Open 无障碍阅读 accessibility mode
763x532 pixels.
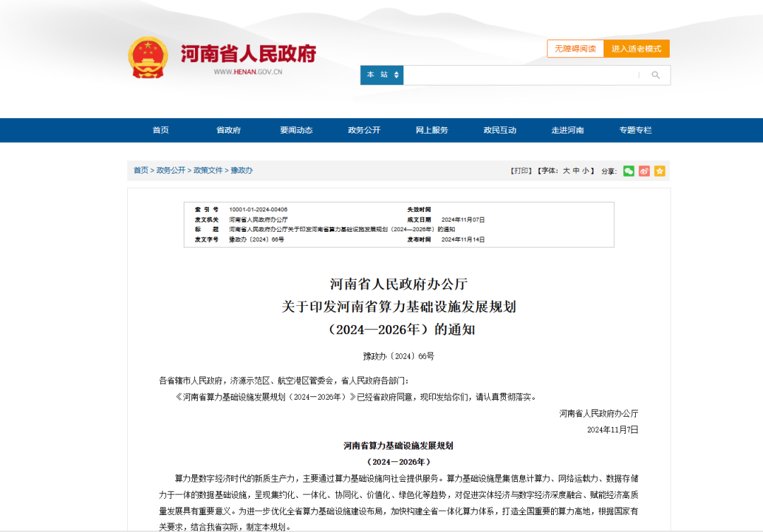point(575,49)
